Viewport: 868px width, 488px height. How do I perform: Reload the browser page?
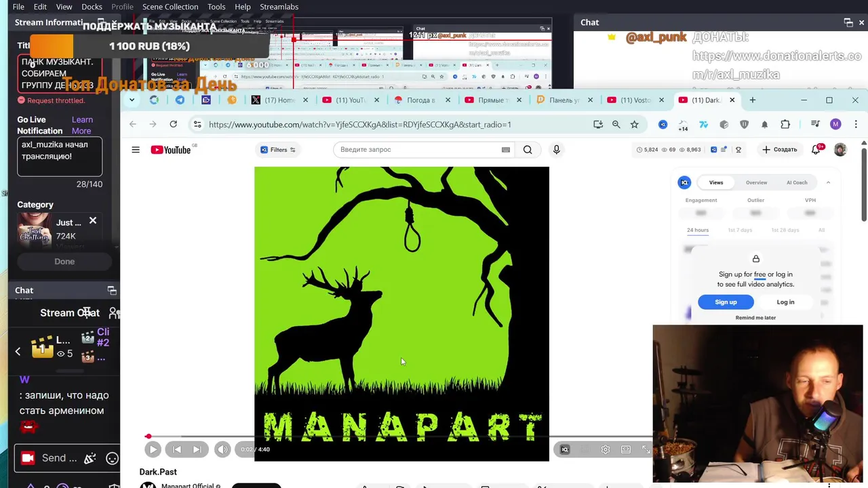click(174, 125)
